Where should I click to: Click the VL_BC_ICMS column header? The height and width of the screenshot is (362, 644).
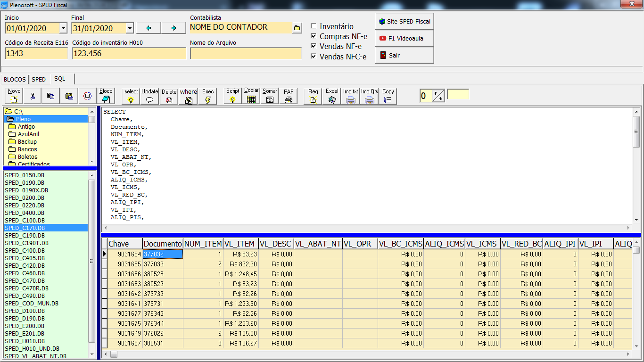(400, 244)
